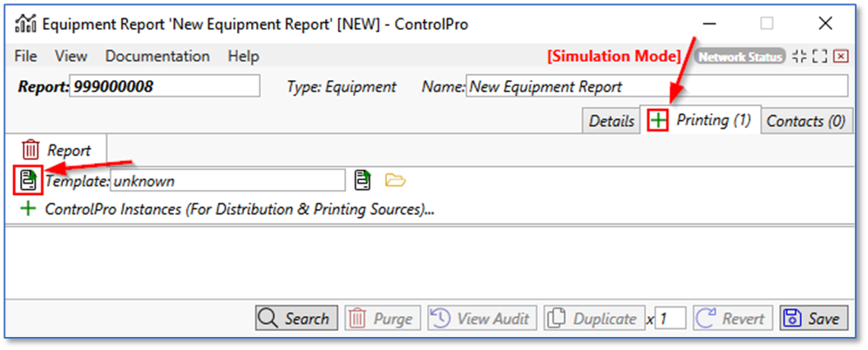Click the ControlPro app icon in title bar
The width and height of the screenshot is (868, 350).
(x=26, y=24)
